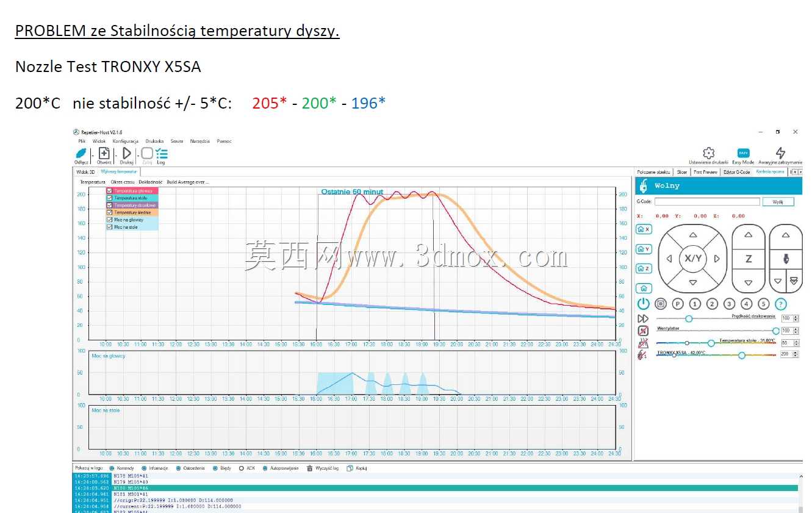The width and height of the screenshot is (812, 513).
Task: Click the motor off round icon
Action: (x=661, y=304)
